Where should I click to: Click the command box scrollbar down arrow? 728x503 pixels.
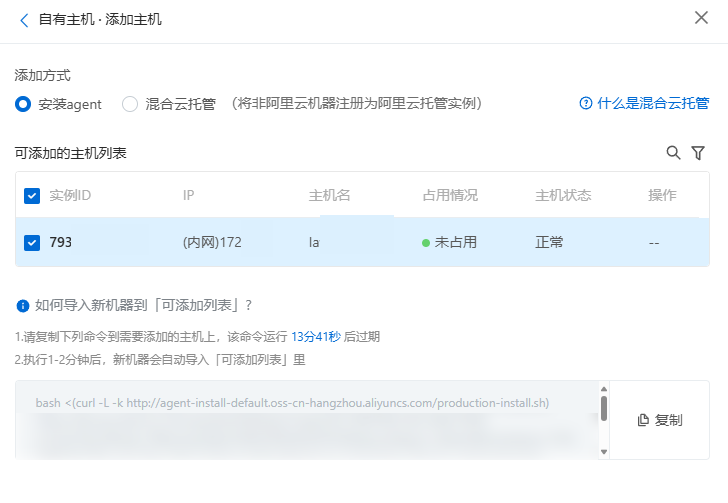click(x=604, y=451)
